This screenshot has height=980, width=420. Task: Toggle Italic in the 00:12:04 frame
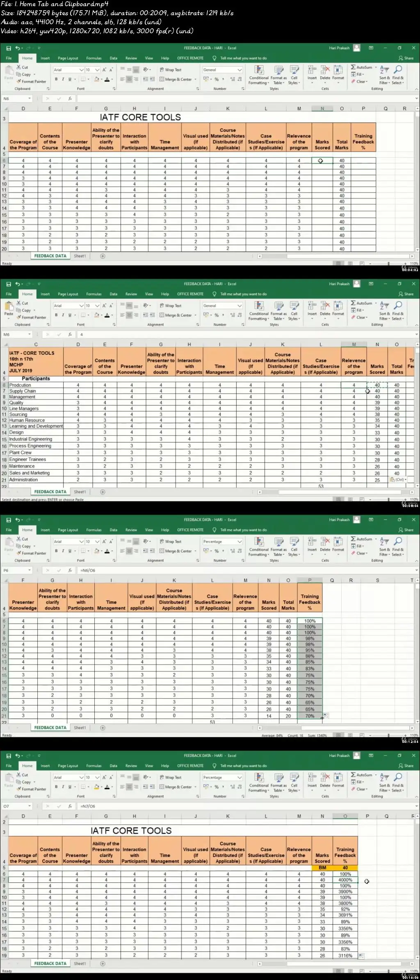coord(63,551)
